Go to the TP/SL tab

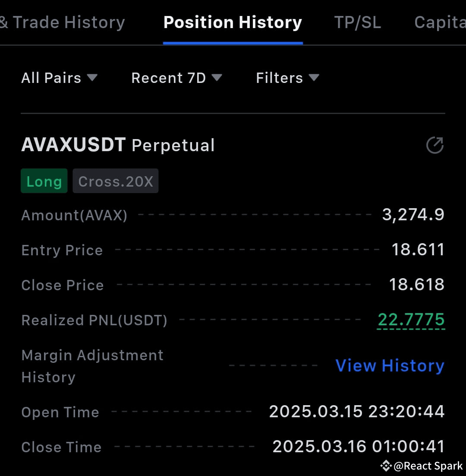[x=358, y=22]
